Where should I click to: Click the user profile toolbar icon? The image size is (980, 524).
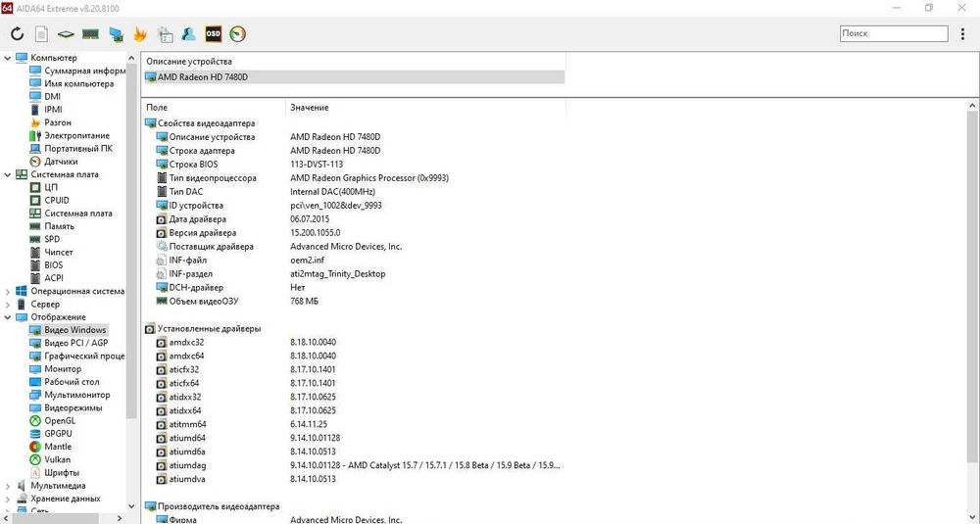[x=189, y=33]
